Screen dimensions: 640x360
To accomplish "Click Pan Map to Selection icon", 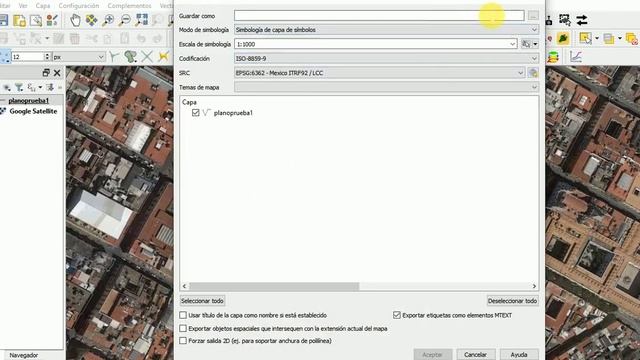I will pos(92,20).
